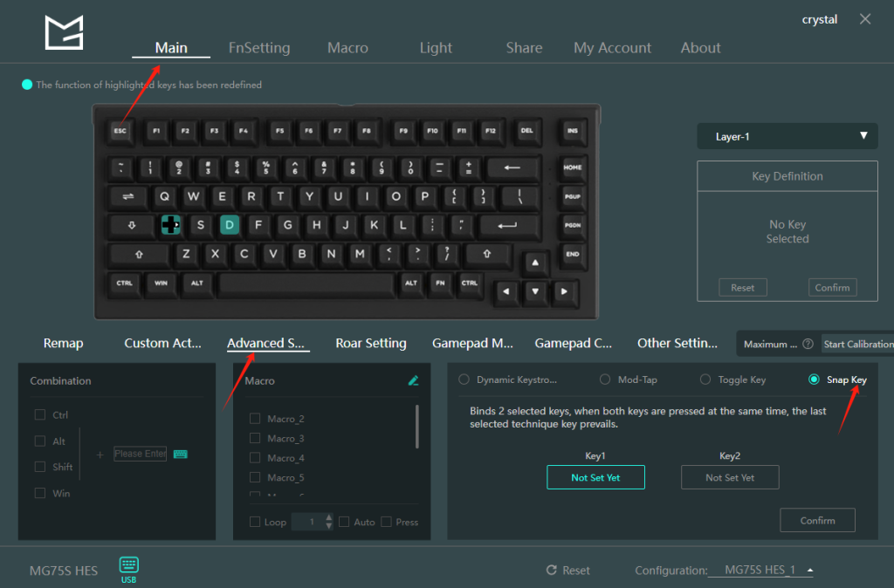
Task: Select the right arrow key on keyboard
Action: click(564, 291)
